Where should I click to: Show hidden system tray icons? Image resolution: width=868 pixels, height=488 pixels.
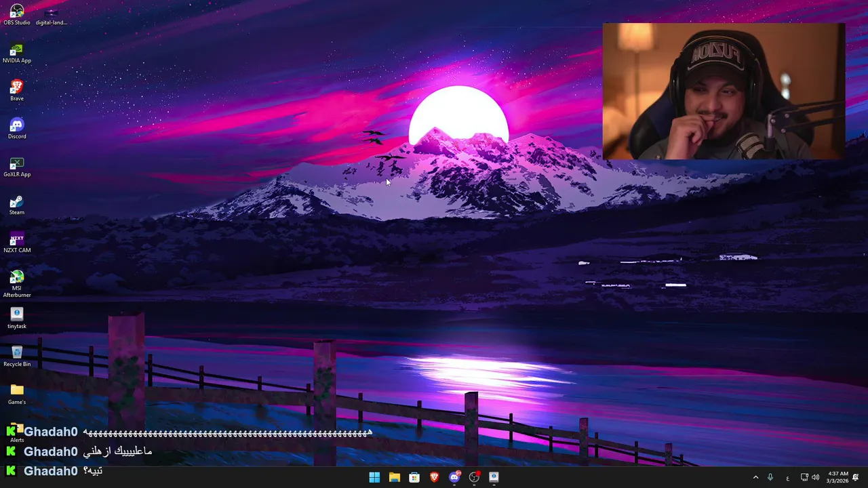click(x=755, y=477)
